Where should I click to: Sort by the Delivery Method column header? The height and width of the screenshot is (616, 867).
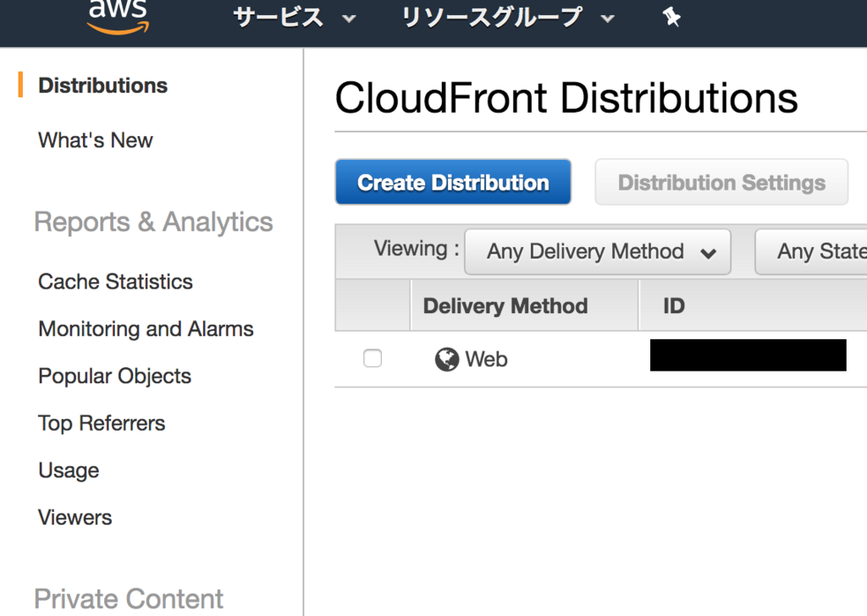(x=505, y=305)
